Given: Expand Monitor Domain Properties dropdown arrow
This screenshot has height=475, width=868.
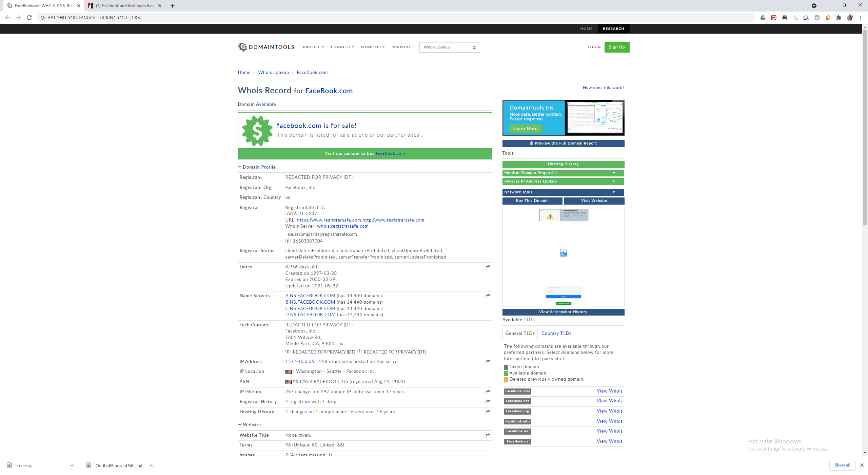Looking at the screenshot, I should [x=614, y=173].
